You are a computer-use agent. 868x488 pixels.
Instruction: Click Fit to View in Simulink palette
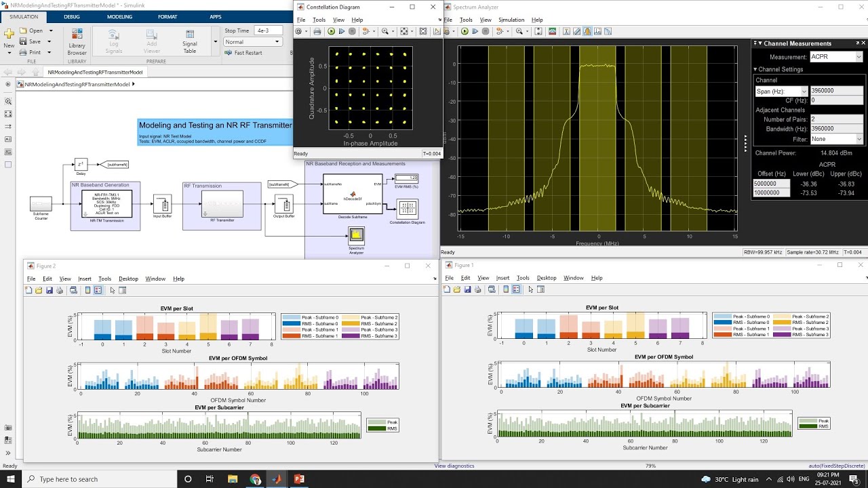click(8, 114)
